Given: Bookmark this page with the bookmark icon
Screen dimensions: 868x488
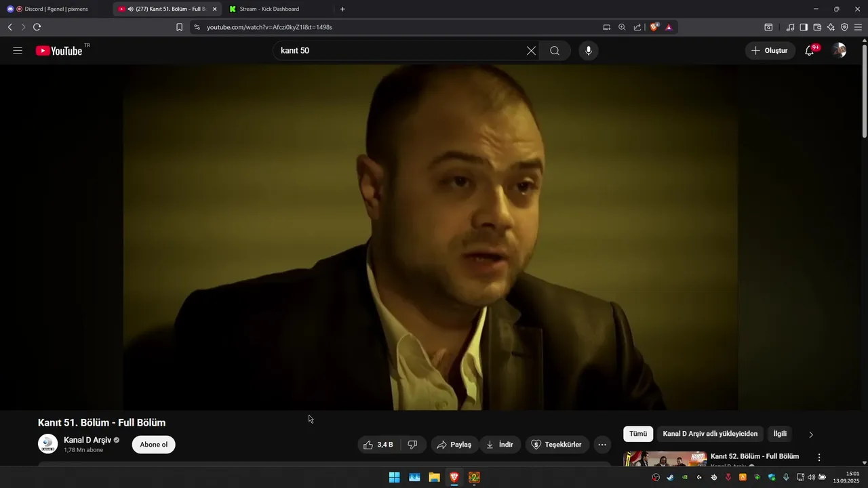Looking at the screenshot, I should click(179, 27).
